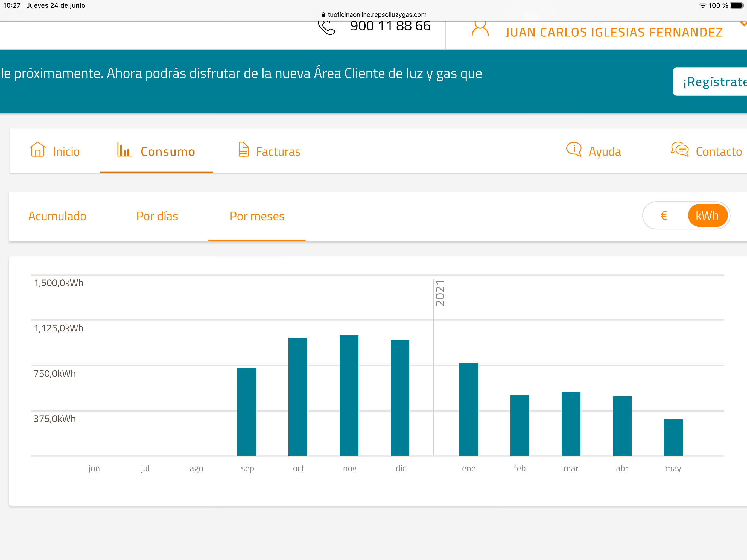This screenshot has height=560, width=747.
Task: Tap the Facturas document icon
Action: point(243,149)
